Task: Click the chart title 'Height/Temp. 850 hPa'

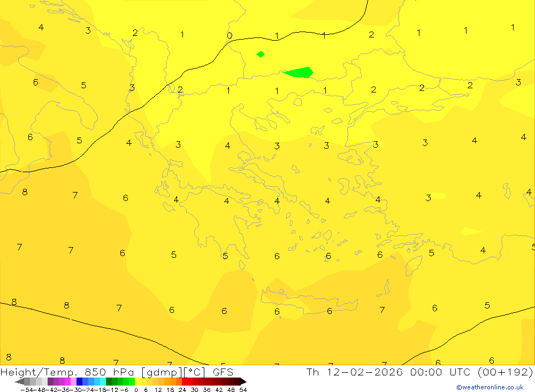Action: click(67, 372)
